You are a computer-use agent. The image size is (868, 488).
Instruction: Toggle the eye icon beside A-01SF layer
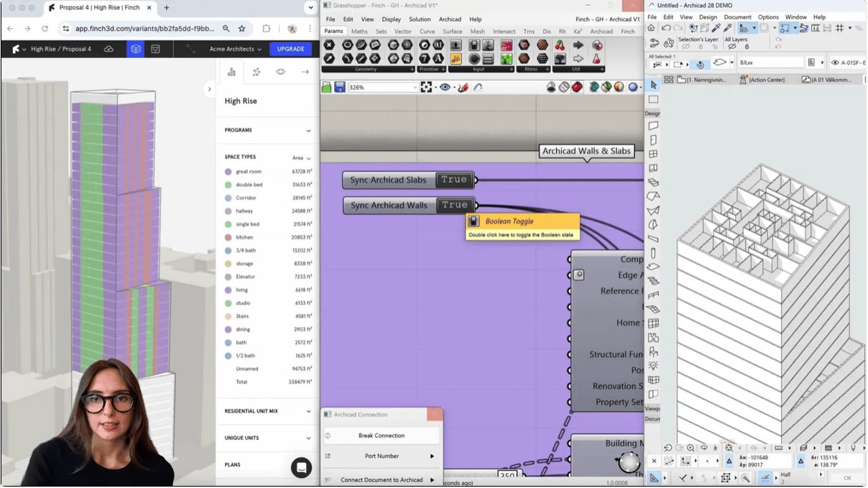(x=835, y=63)
